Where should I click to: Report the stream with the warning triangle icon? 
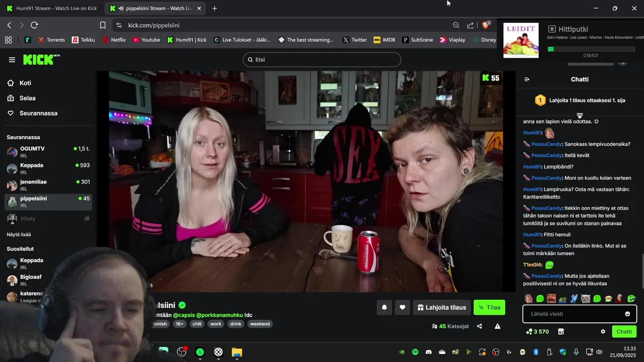tap(498, 326)
